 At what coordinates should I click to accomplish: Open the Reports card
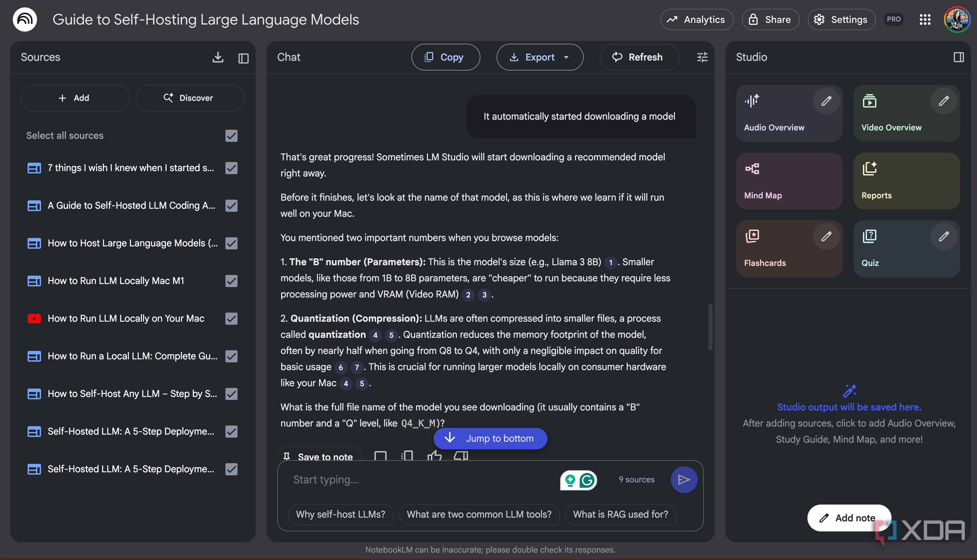pyautogui.click(x=907, y=181)
